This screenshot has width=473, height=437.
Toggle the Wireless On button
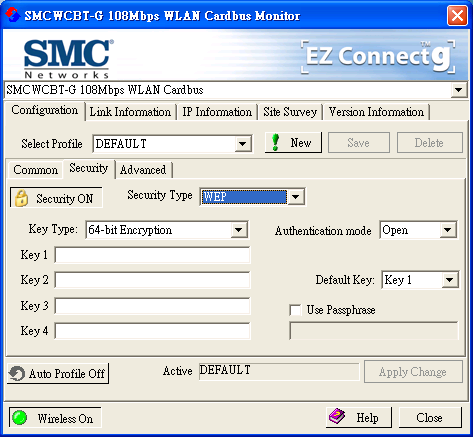pyautogui.click(x=55, y=418)
